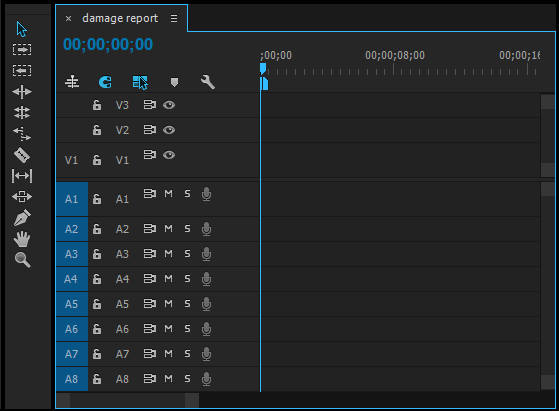Select the Hand tool
559x411 pixels.
(x=22, y=239)
